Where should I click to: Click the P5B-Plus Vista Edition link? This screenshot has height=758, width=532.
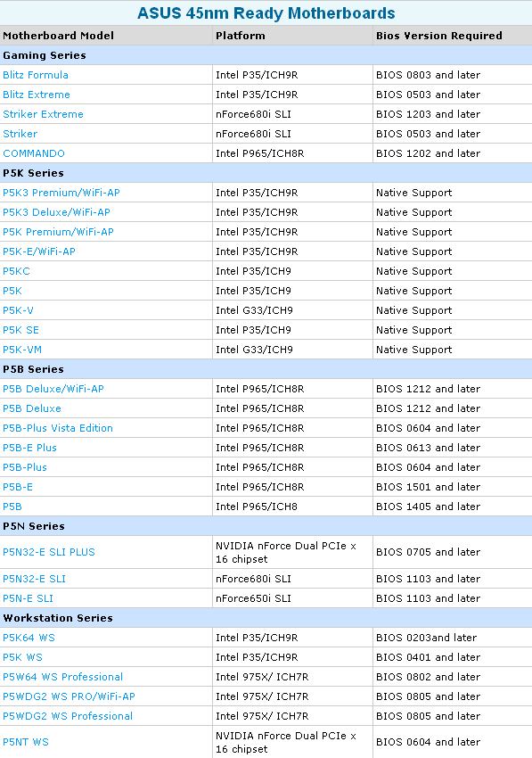[x=58, y=428]
